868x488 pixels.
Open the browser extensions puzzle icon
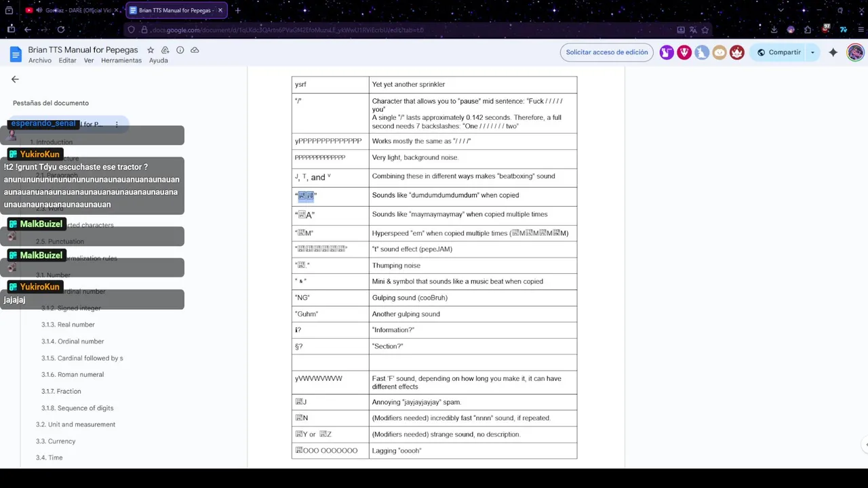coord(808,29)
